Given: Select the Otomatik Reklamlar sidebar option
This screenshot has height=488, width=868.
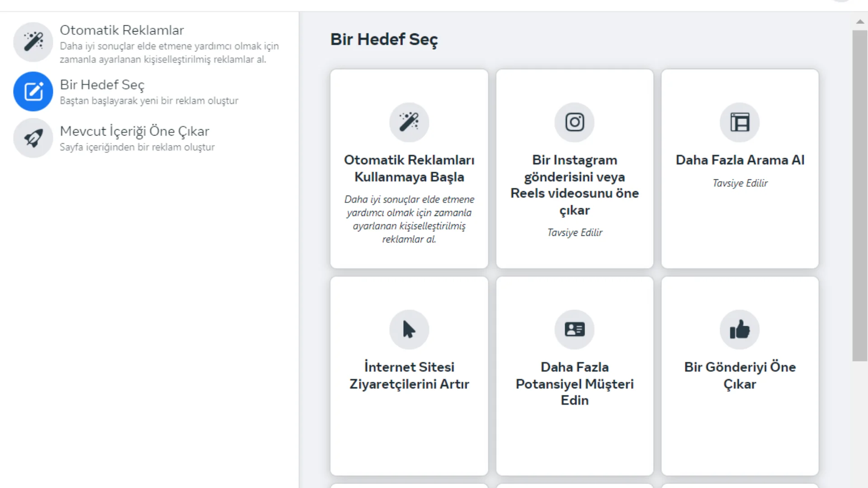Looking at the screenshot, I should click(x=122, y=30).
